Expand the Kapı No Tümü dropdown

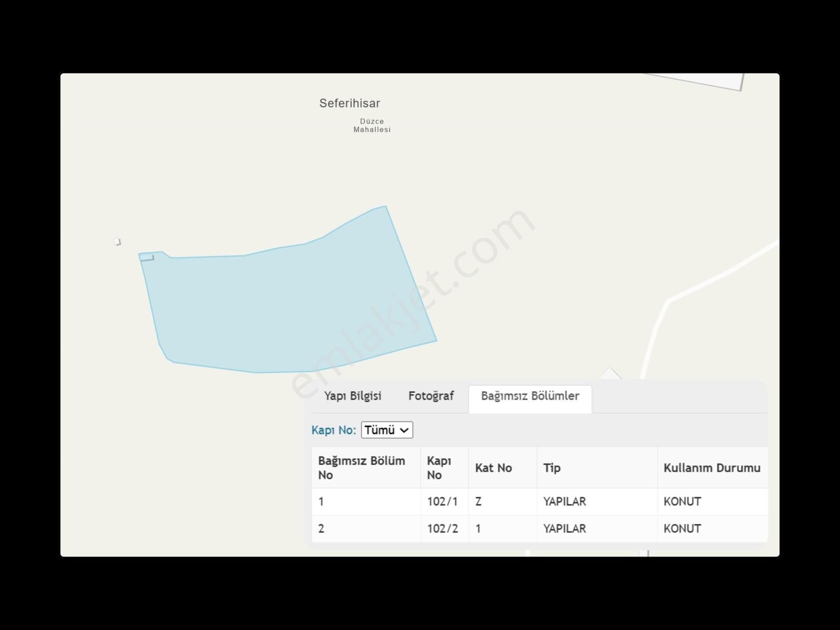(x=387, y=430)
